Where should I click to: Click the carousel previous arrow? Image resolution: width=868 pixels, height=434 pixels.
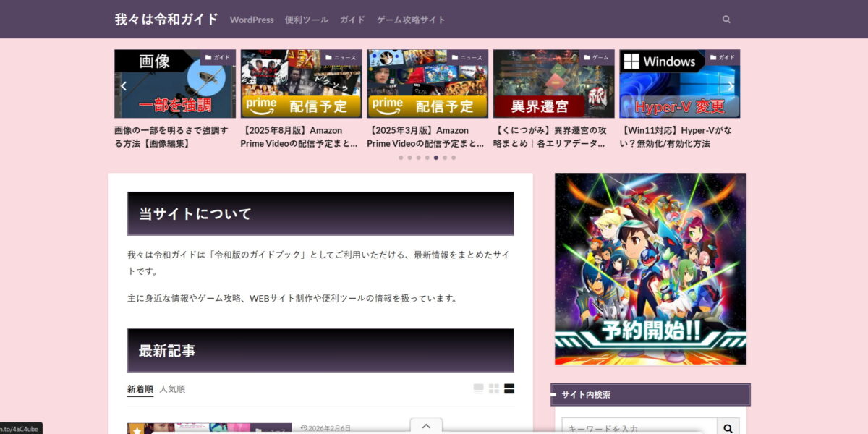click(x=124, y=86)
